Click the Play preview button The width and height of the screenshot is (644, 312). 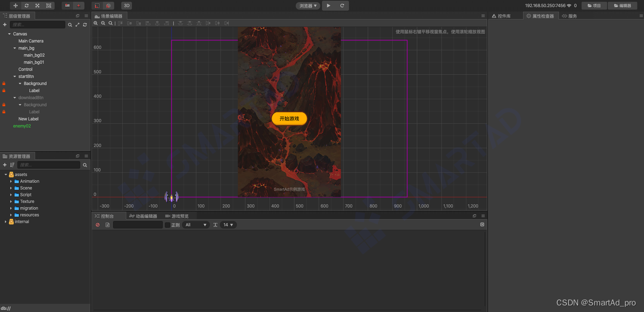point(329,6)
